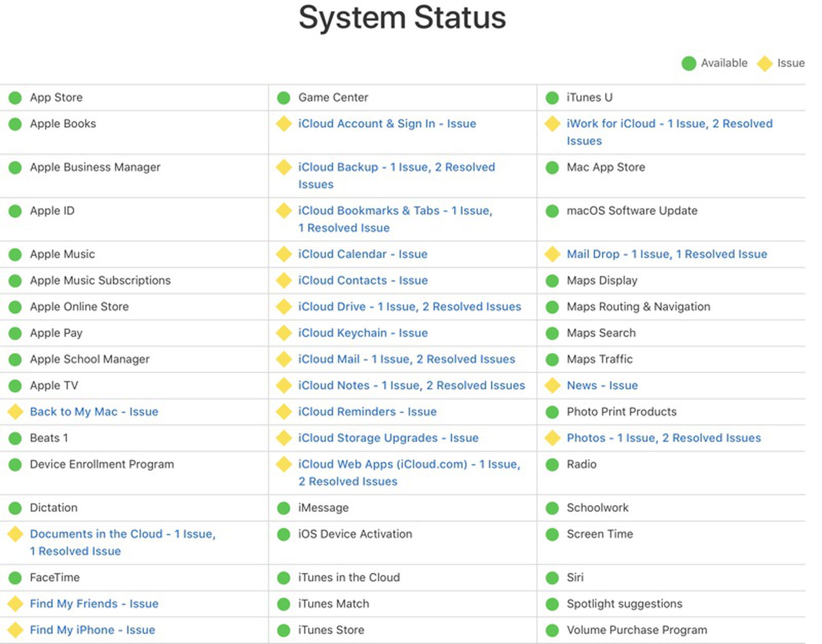Viewport: 822px width, 644px height.
Task: Open iCloud Account & Sign In issue link
Action: coord(387,124)
